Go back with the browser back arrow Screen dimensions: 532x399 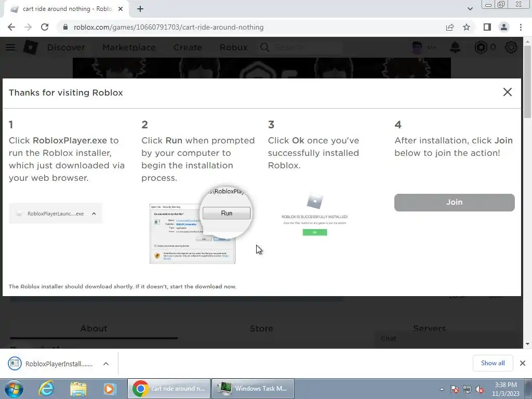pyautogui.click(x=11, y=27)
